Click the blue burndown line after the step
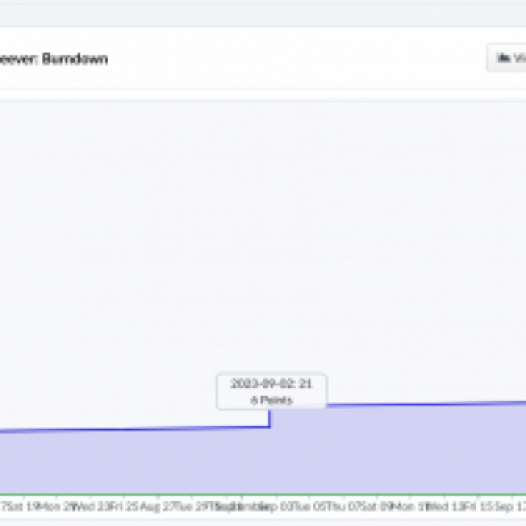The height and width of the screenshot is (526, 526). point(426,404)
